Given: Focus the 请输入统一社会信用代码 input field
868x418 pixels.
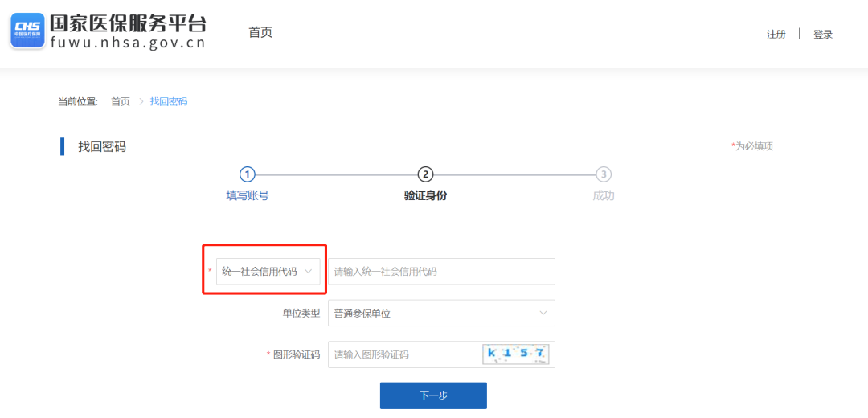Looking at the screenshot, I should click(441, 272).
